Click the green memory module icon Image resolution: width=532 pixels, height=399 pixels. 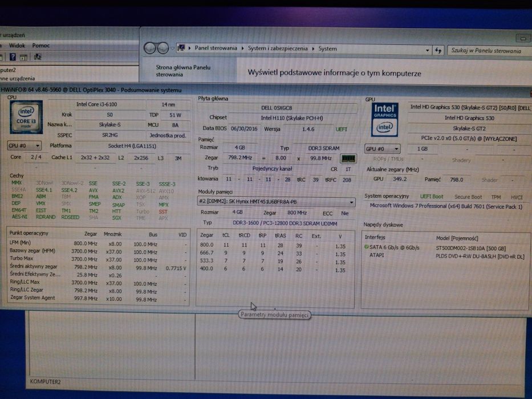click(348, 158)
